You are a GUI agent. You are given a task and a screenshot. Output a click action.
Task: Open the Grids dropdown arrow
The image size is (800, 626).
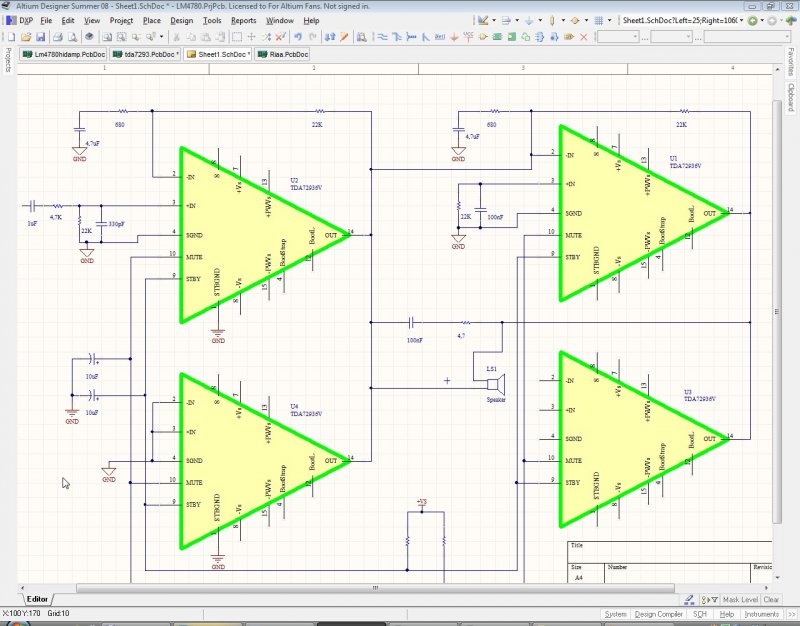pyautogui.click(x=609, y=20)
